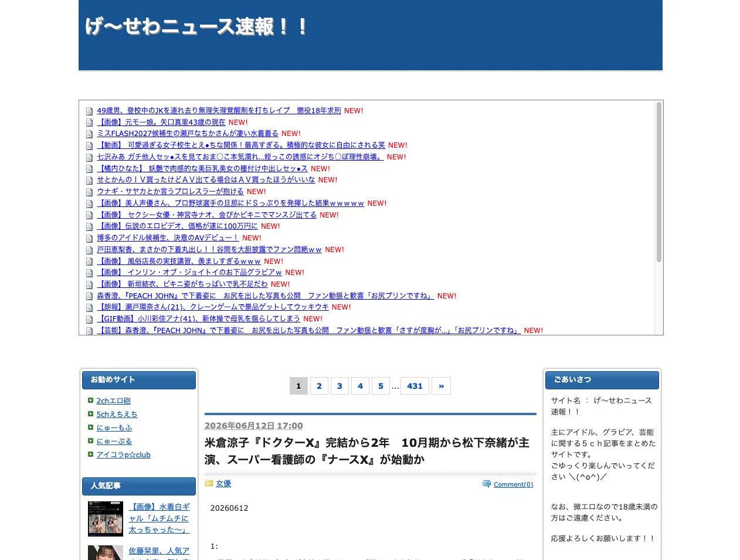
Task: Open the にゅーぷる recommended site
Action: pyautogui.click(x=114, y=442)
